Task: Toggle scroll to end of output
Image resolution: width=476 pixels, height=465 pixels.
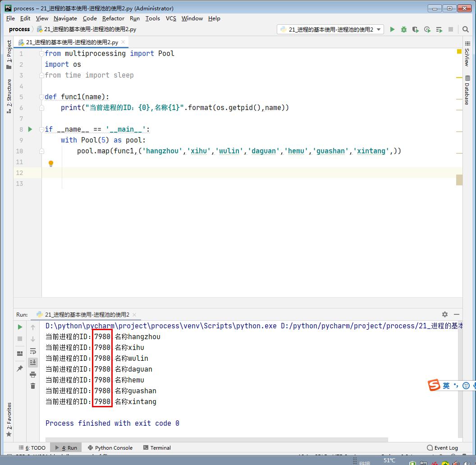Action: (33, 362)
